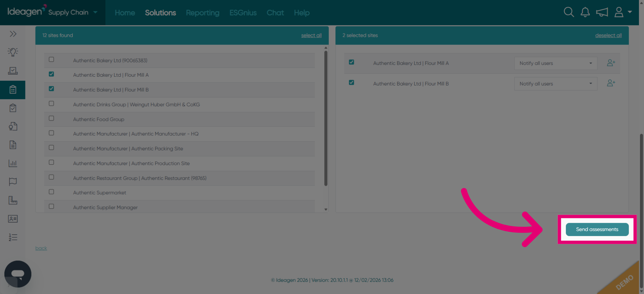Go to Home tab
This screenshot has height=294, width=644.
125,13
